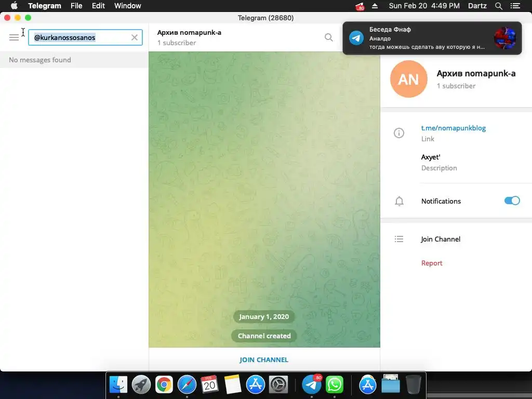Click the Channel created service message
The image size is (532, 399).
264,336
